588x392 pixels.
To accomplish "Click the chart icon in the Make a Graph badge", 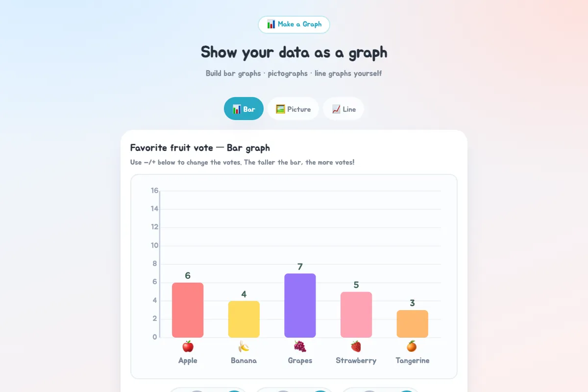I will coord(271,24).
